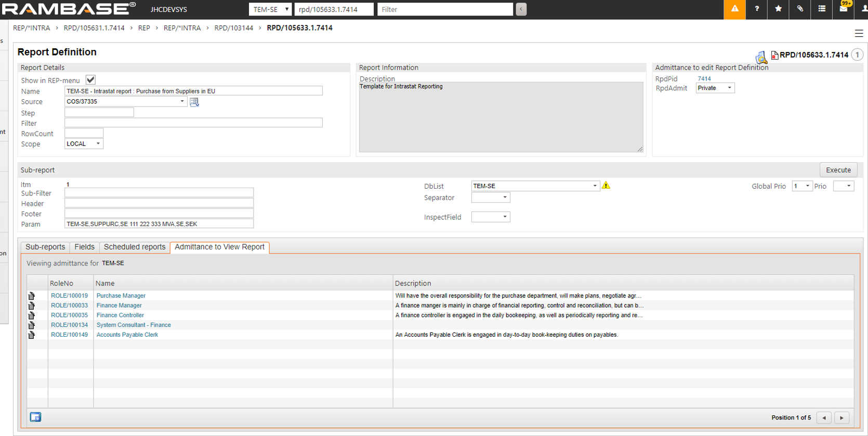Toggle the Show in REP-menu checkbox
This screenshot has width=868, height=436.
(x=90, y=80)
